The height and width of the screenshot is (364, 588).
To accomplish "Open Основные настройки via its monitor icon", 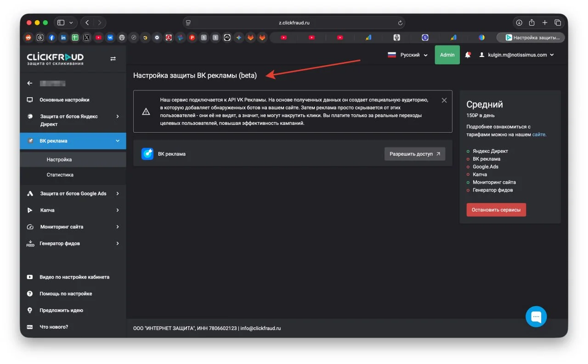I will coord(30,100).
